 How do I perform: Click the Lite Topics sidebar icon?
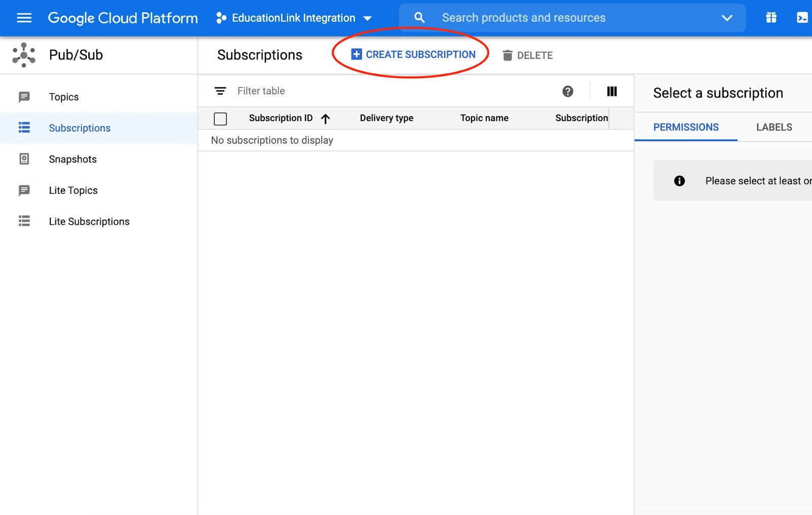point(24,190)
